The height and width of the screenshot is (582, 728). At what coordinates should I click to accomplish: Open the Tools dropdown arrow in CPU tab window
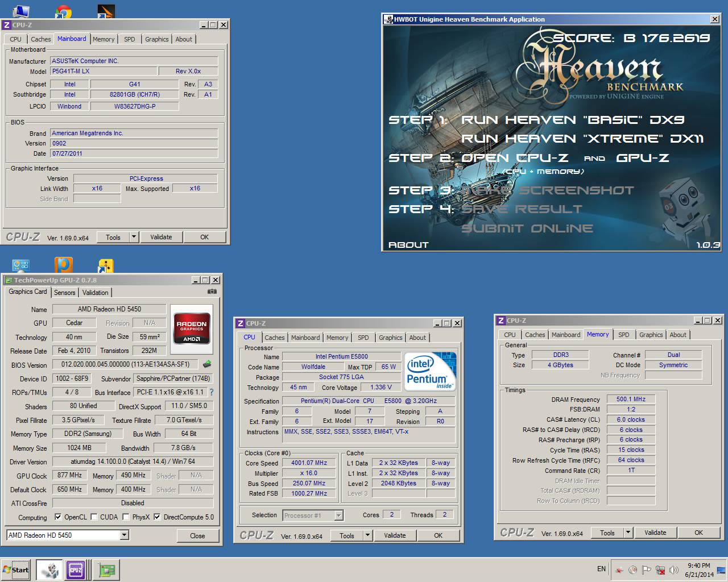(367, 535)
